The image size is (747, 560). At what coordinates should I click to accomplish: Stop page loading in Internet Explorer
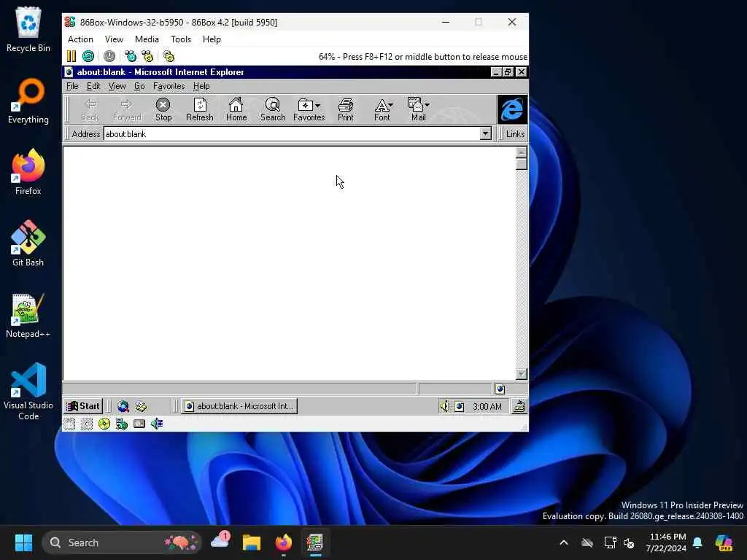tap(163, 109)
